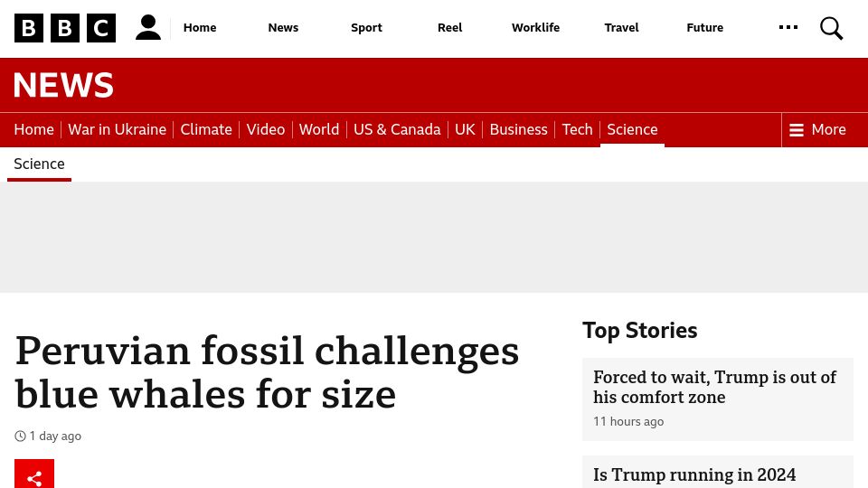The image size is (868, 488).
Task: Open Future in top navigation
Action: click(x=704, y=28)
